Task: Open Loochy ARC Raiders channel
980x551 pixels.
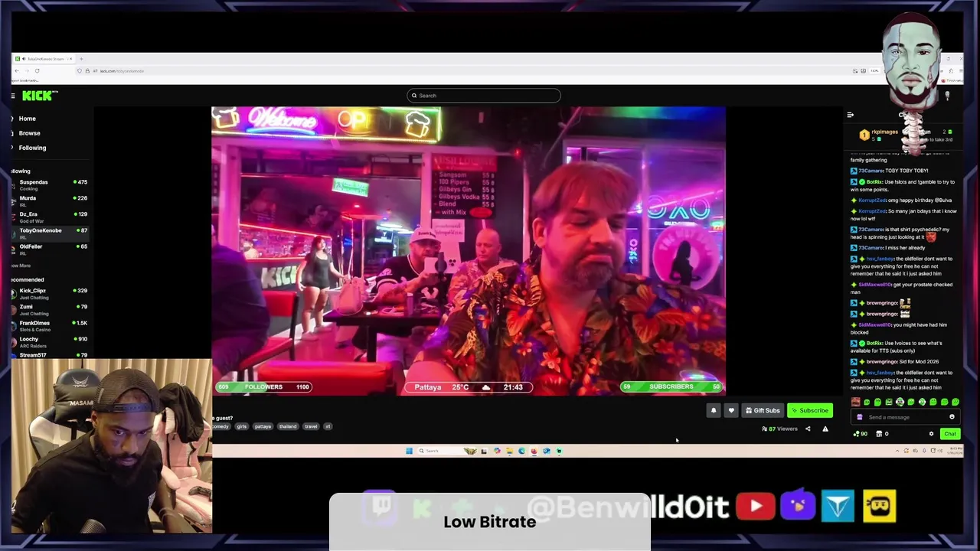Action: (x=51, y=341)
